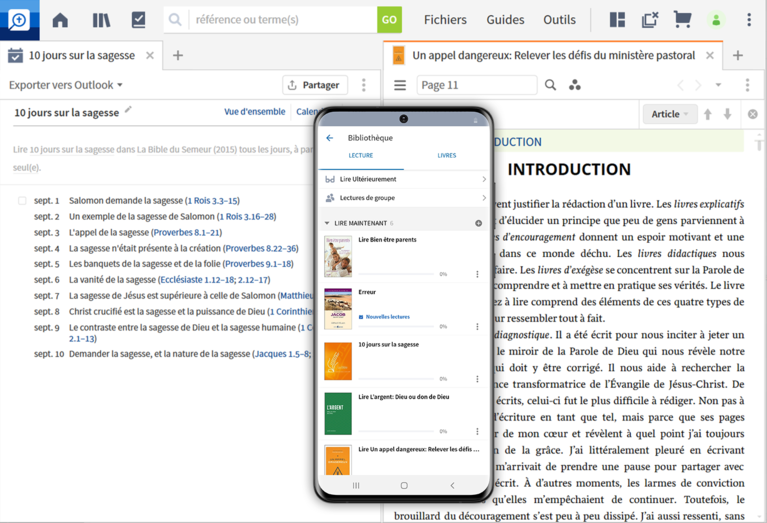This screenshot has height=523, width=767.
Task: Tick the sept. 1 reading checkbox
Action: tap(22, 201)
